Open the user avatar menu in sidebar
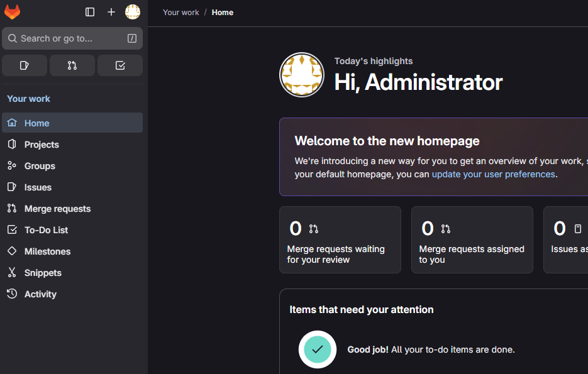The height and width of the screenshot is (374, 588). click(x=132, y=12)
